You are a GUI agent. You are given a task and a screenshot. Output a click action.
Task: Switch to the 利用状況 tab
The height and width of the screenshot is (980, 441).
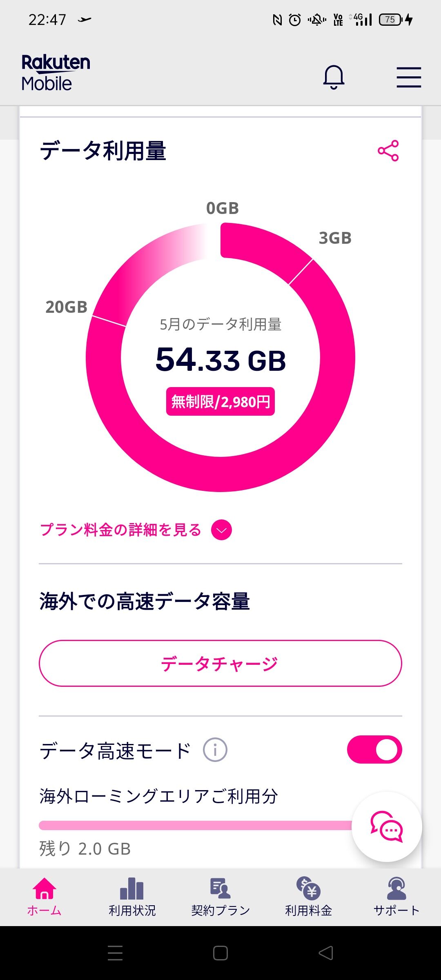coord(132,896)
